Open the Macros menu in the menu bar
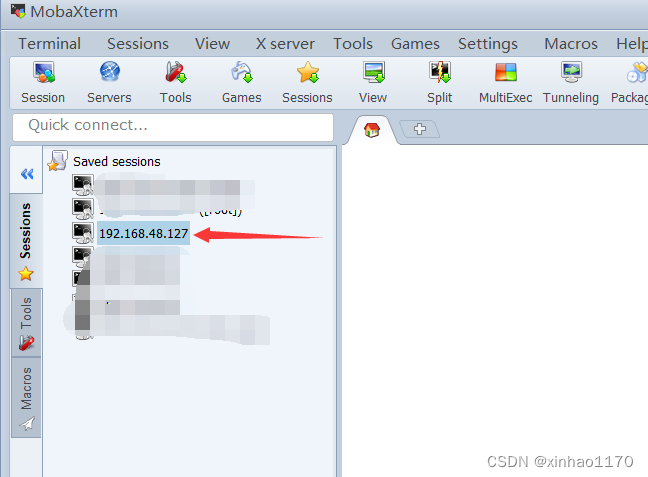The image size is (648, 477). 571,44
